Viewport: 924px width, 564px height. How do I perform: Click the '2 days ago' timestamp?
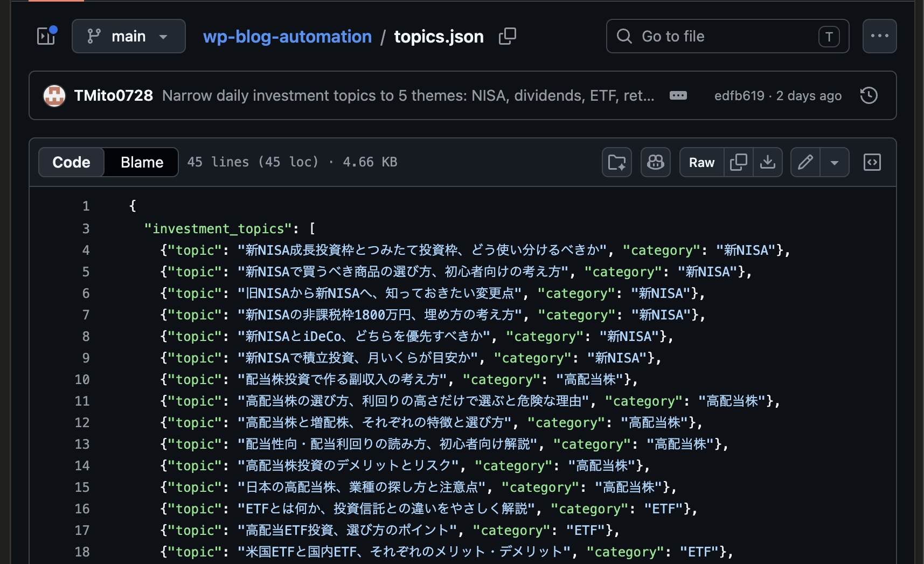(x=809, y=96)
